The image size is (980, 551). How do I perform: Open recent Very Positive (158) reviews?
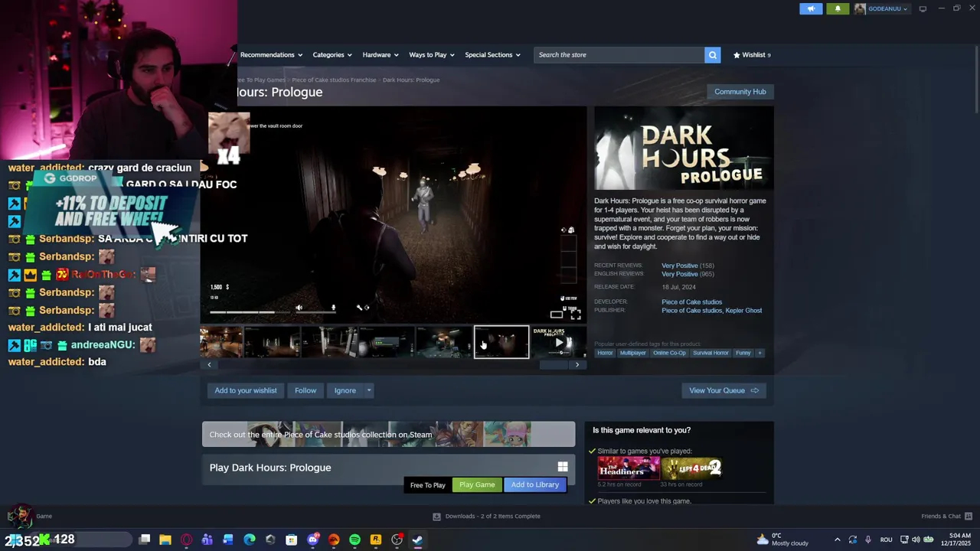pos(688,266)
